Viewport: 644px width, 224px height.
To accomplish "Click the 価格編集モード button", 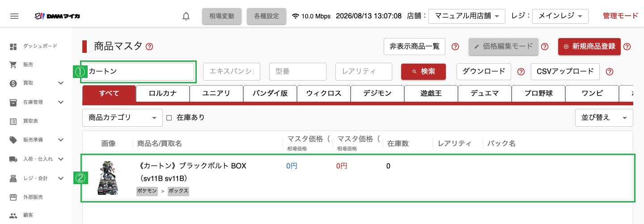I will (x=504, y=47).
